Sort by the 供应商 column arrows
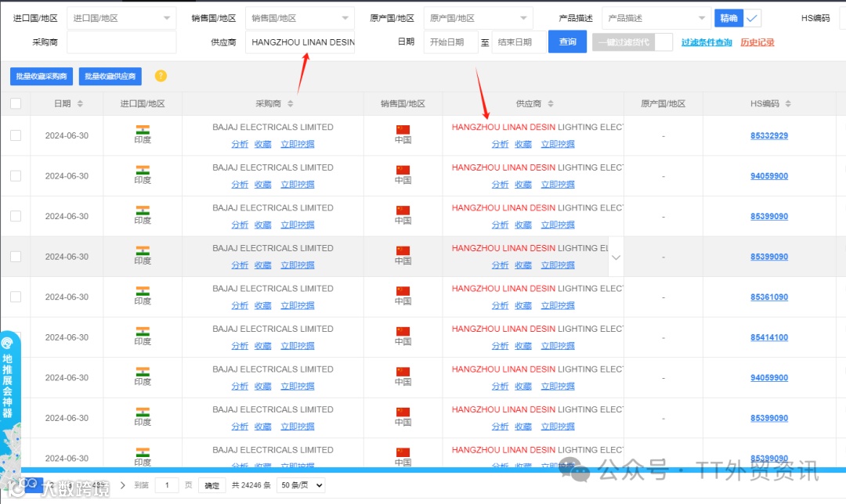Screen dimensions: 846x504 click(551, 103)
